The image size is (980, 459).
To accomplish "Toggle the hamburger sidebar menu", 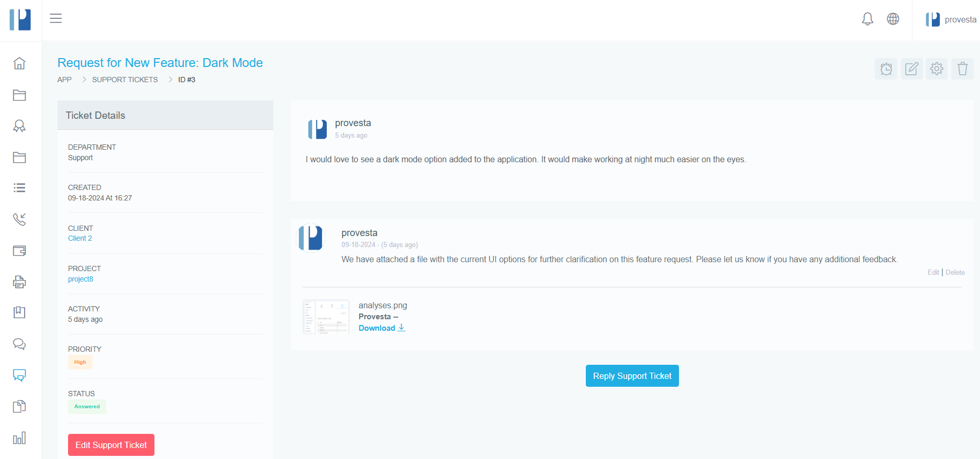I will [x=56, y=18].
